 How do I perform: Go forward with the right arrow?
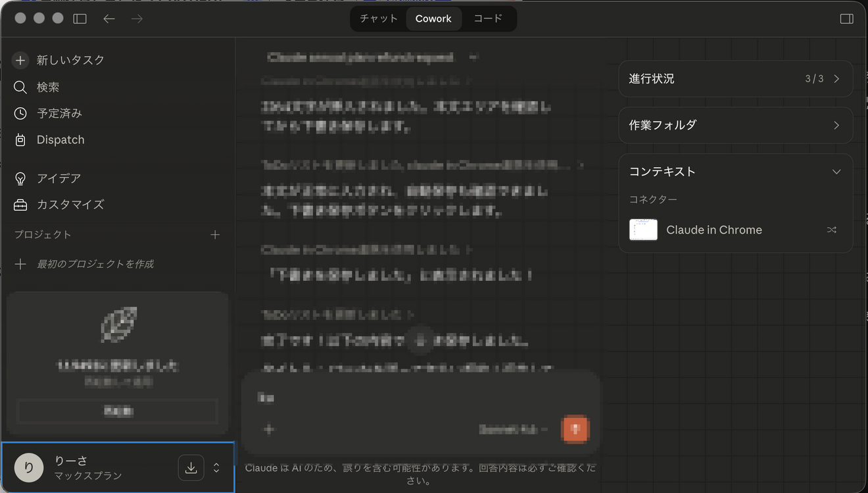click(137, 18)
